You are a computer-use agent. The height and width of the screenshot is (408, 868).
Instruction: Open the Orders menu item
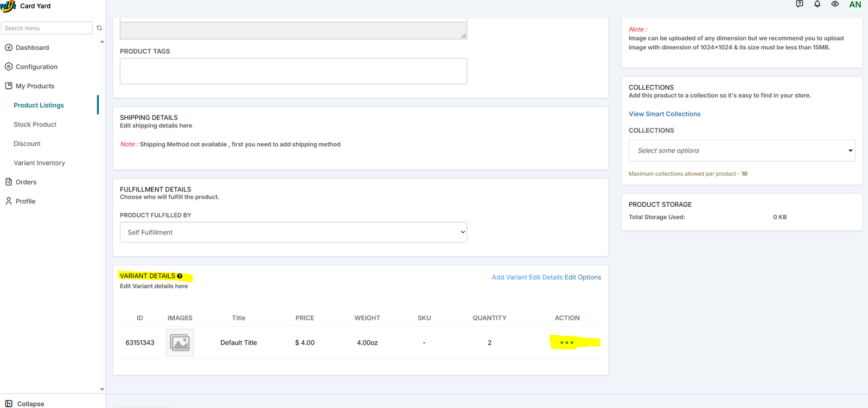26,182
